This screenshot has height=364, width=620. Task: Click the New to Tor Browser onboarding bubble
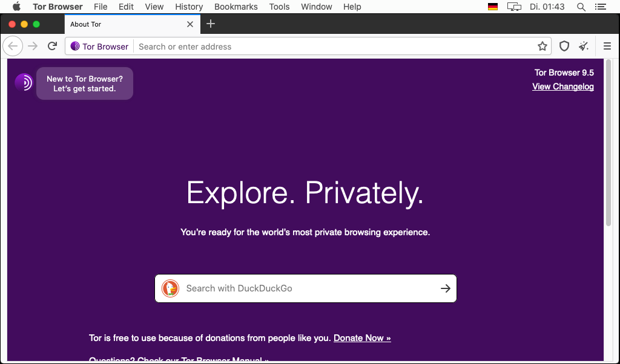pyautogui.click(x=85, y=83)
